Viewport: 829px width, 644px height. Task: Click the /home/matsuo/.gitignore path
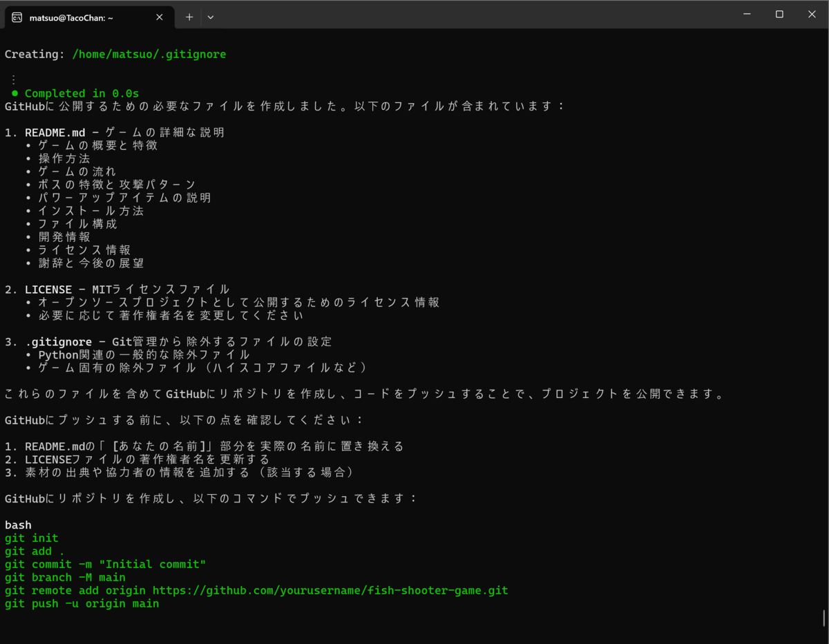[149, 54]
